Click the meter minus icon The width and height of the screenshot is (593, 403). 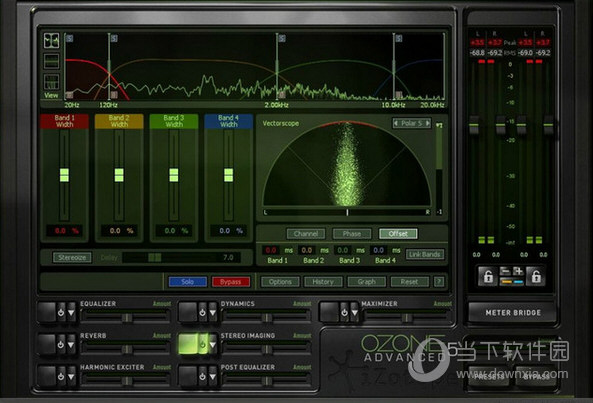click(505, 271)
